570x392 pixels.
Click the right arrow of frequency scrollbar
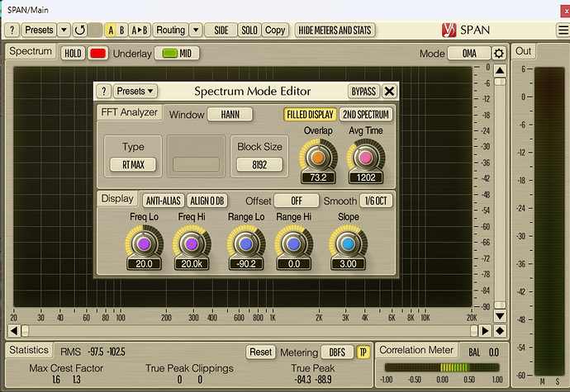(x=485, y=331)
